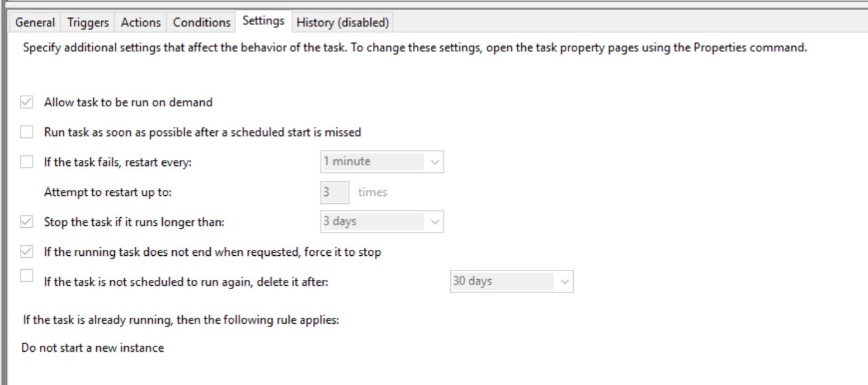Image resolution: width=868 pixels, height=385 pixels.
Task: Go to the Conditions tab
Action: pos(202,22)
